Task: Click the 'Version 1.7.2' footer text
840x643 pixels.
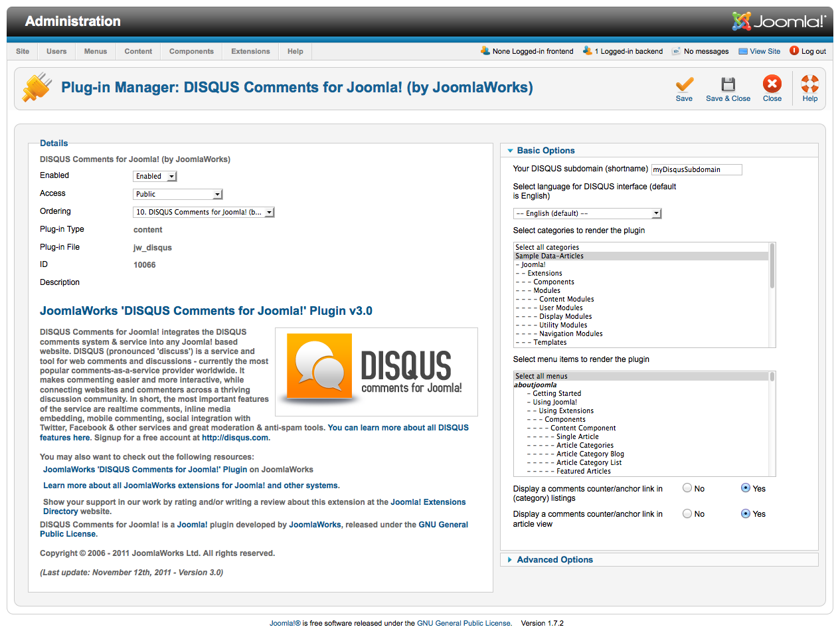Action: (542, 623)
